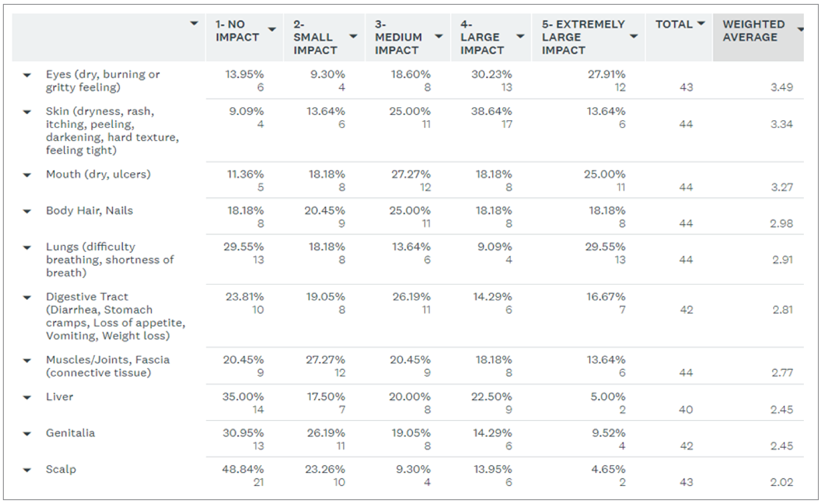
Task: Open the 4- Large Impact column dropdown
Action: (520, 36)
